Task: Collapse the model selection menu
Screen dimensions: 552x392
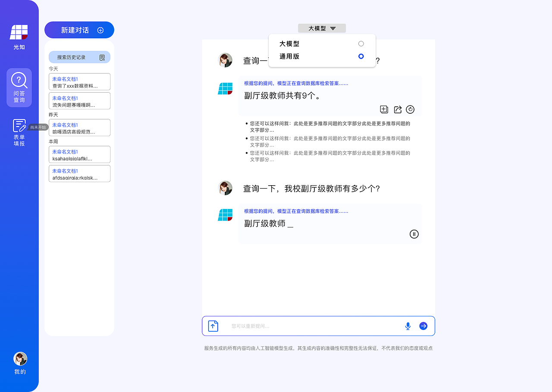Action: pyautogui.click(x=333, y=28)
